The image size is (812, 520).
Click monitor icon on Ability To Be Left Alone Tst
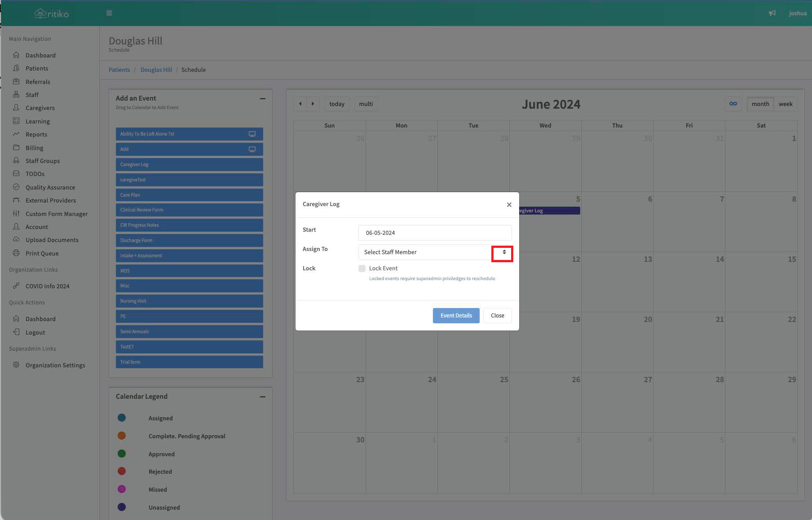click(252, 134)
